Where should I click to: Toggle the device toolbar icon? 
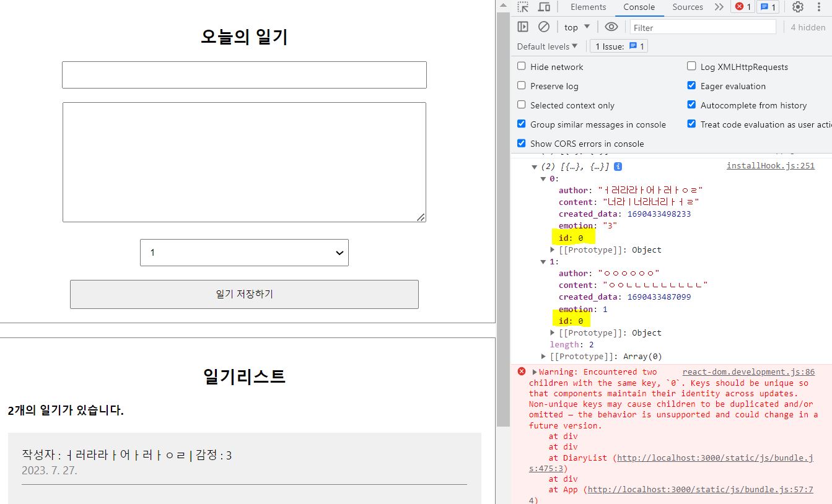pyautogui.click(x=544, y=7)
